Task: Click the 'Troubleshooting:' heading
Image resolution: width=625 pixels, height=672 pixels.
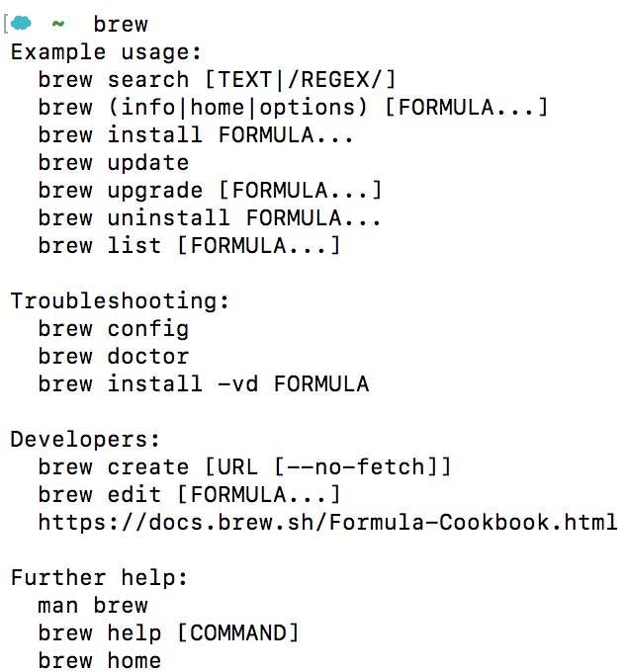Action: tap(120, 300)
